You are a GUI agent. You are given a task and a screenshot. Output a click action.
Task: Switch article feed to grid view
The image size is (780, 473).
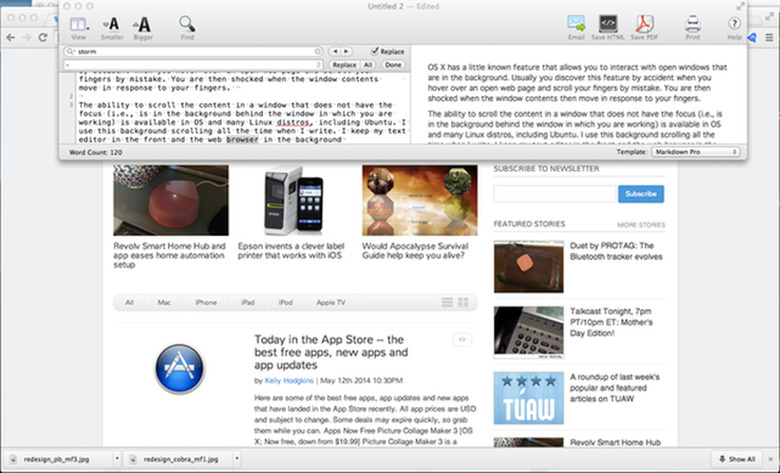click(x=463, y=302)
